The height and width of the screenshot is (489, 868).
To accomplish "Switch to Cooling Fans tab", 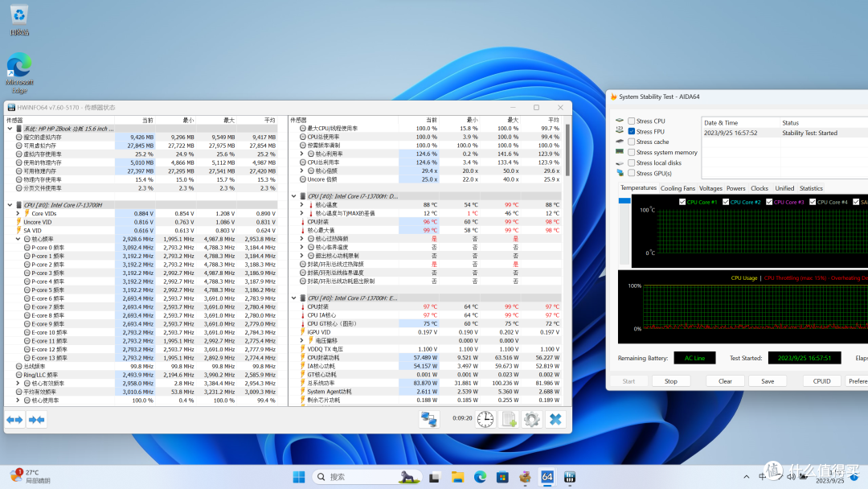I will [x=678, y=188].
